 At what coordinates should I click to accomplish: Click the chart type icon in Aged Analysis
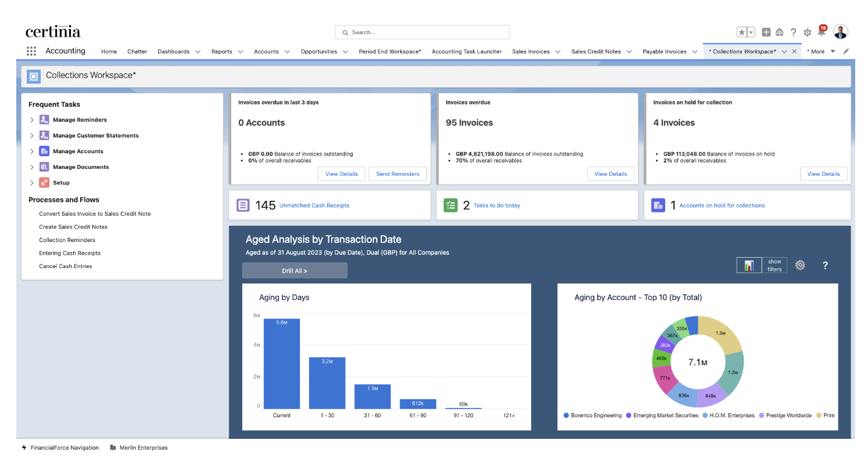pyautogui.click(x=749, y=265)
